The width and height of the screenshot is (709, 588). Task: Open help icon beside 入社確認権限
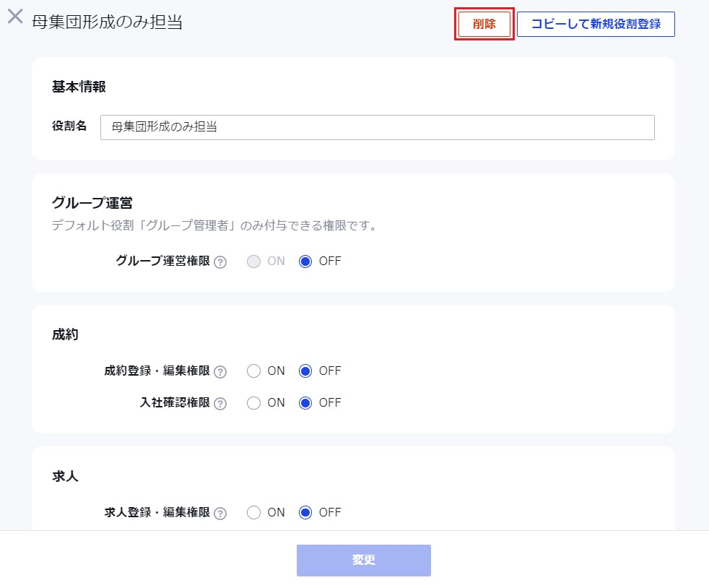coord(220,404)
